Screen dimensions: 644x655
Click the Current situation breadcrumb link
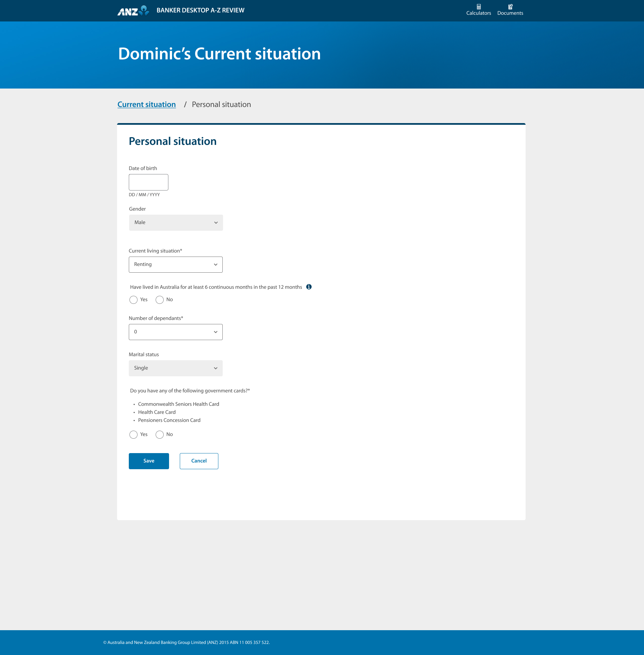pos(146,105)
